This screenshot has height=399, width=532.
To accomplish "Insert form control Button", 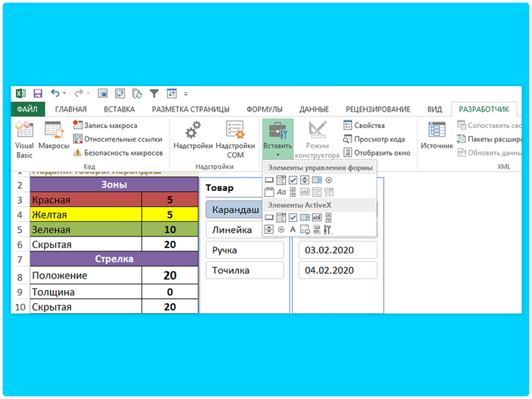I will tap(269, 180).
